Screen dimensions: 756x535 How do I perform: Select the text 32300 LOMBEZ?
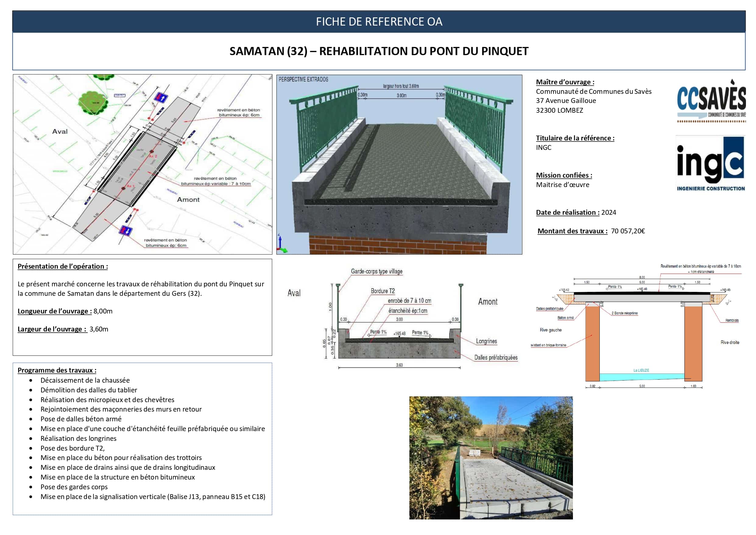point(560,110)
